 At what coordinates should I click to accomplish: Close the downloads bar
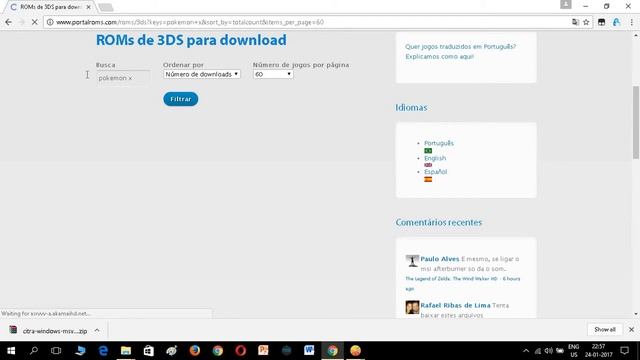(x=631, y=329)
